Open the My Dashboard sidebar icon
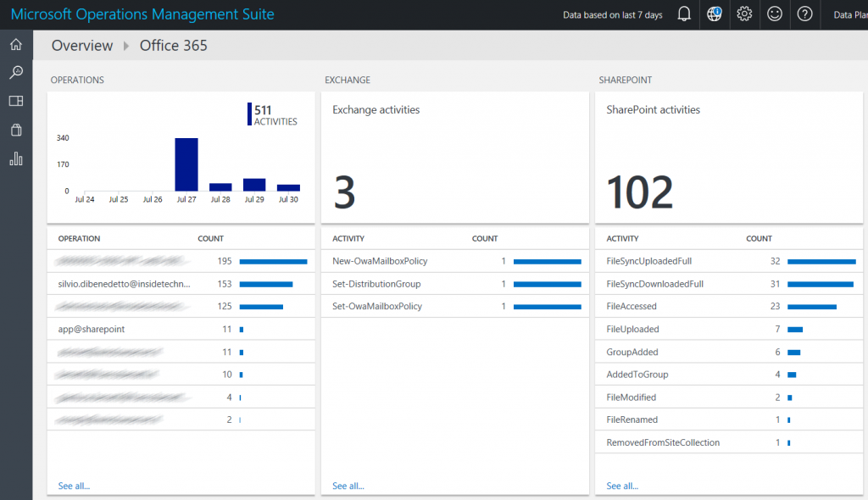868x500 pixels. pos(16,101)
